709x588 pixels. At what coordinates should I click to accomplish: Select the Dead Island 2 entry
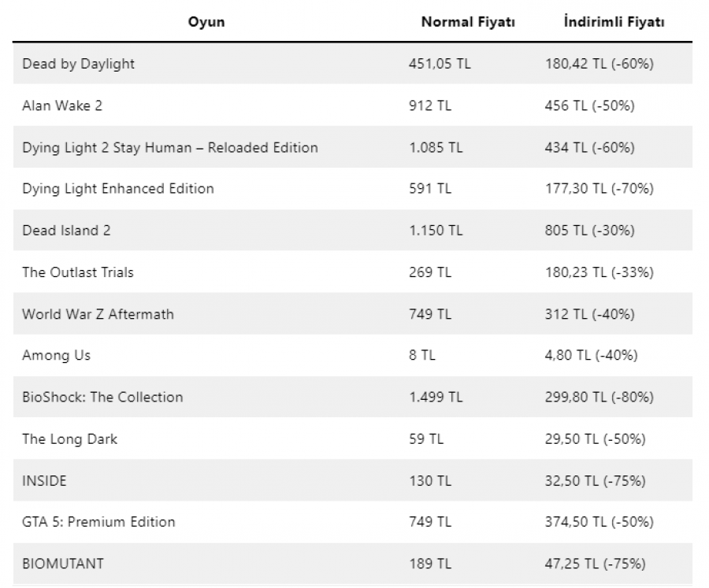(x=66, y=231)
